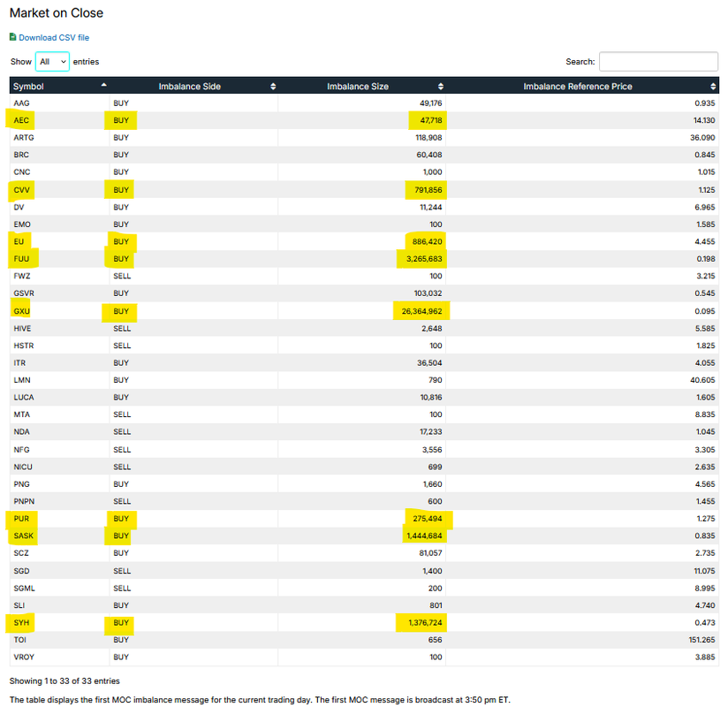Click the GXU imbalance size 26,364,962

coord(421,310)
